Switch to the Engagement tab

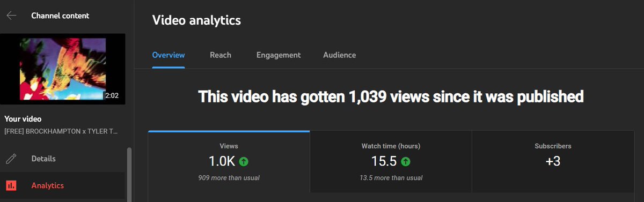coord(279,55)
